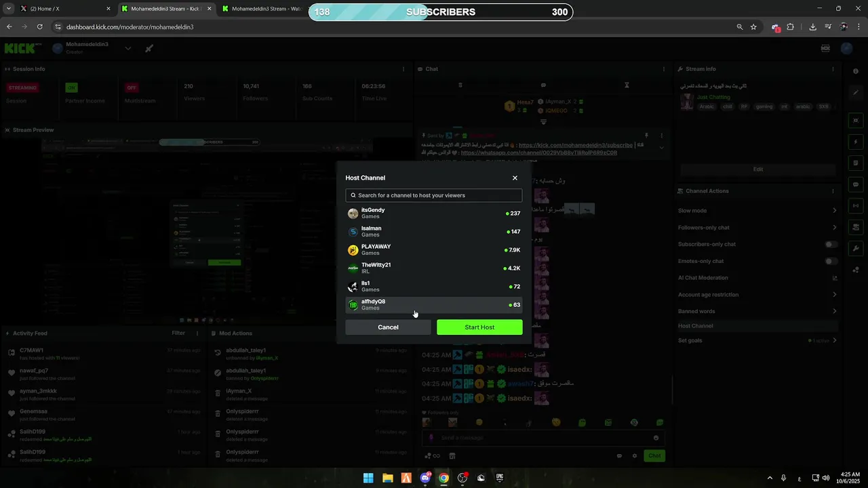Click the channel search field
The width and height of the screenshot is (868, 488).
pyautogui.click(x=434, y=195)
